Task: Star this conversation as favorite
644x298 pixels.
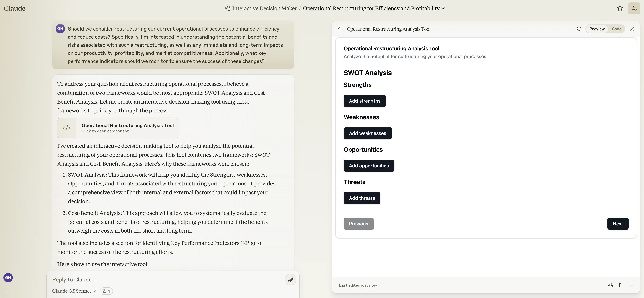Action: coord(620,8)
